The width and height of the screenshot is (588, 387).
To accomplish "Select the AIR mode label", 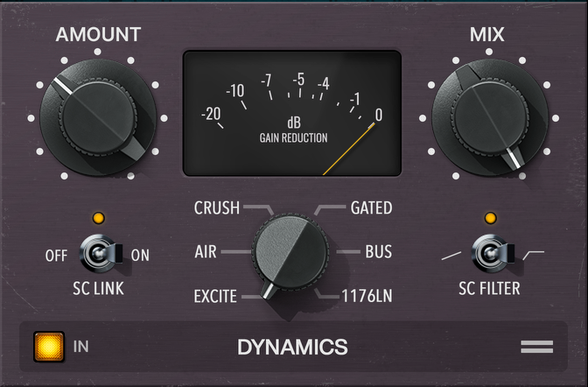I will pos(206,251).
